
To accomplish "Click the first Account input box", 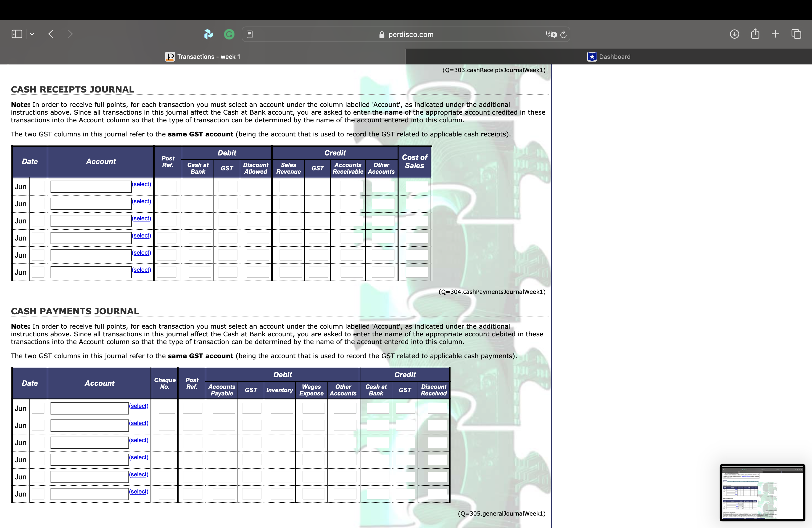I will (x=90, y=186).
